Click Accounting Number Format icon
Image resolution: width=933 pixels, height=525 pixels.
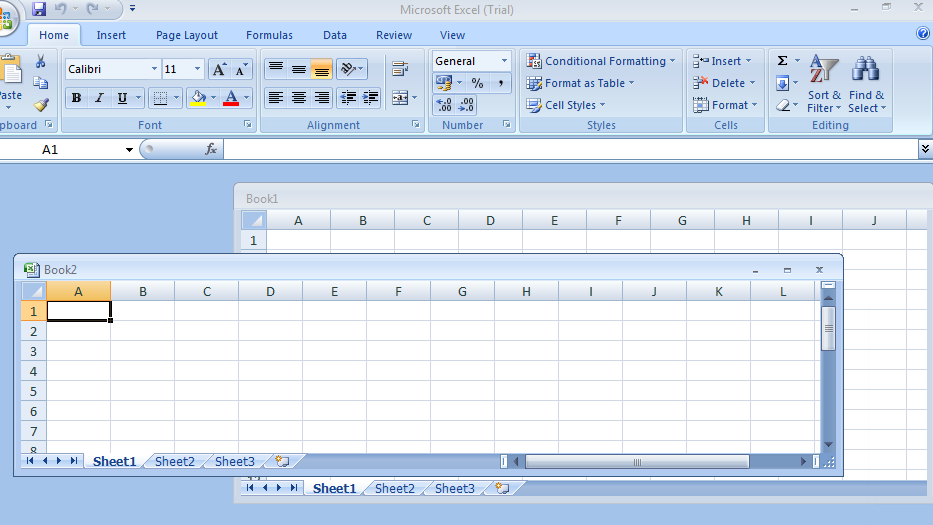point(444,83)
